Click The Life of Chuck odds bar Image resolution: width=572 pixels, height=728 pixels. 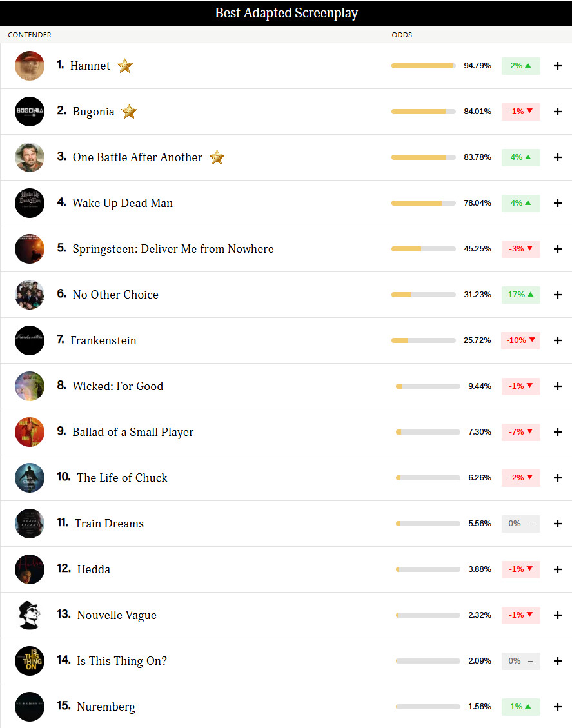[428, 478]
